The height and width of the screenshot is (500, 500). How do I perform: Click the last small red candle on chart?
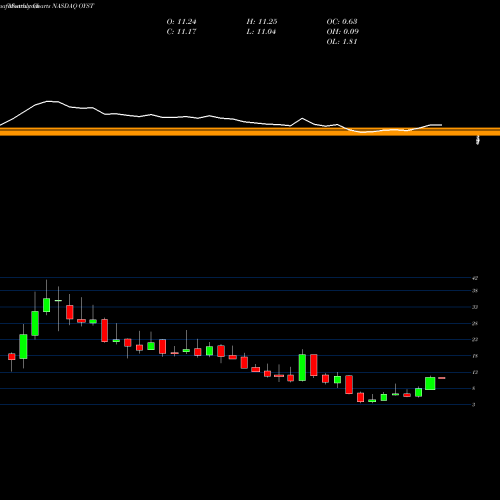point(442,378)
